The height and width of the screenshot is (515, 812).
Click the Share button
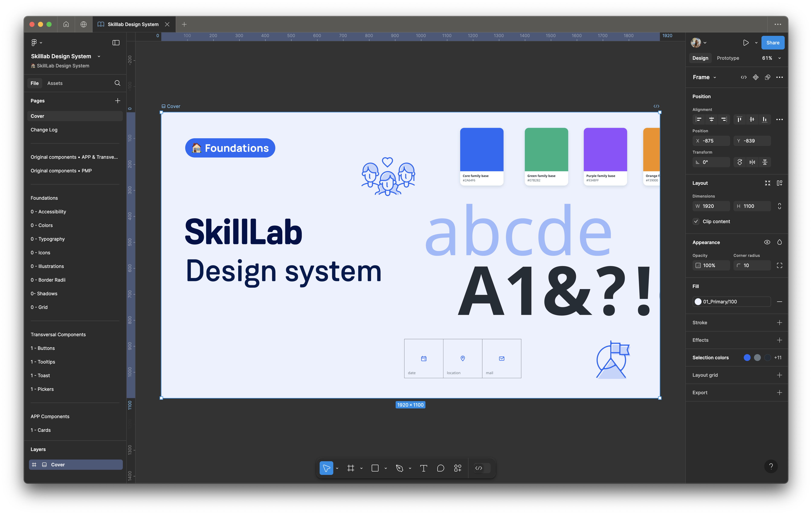pyautogui.click(x=773, y=42)
